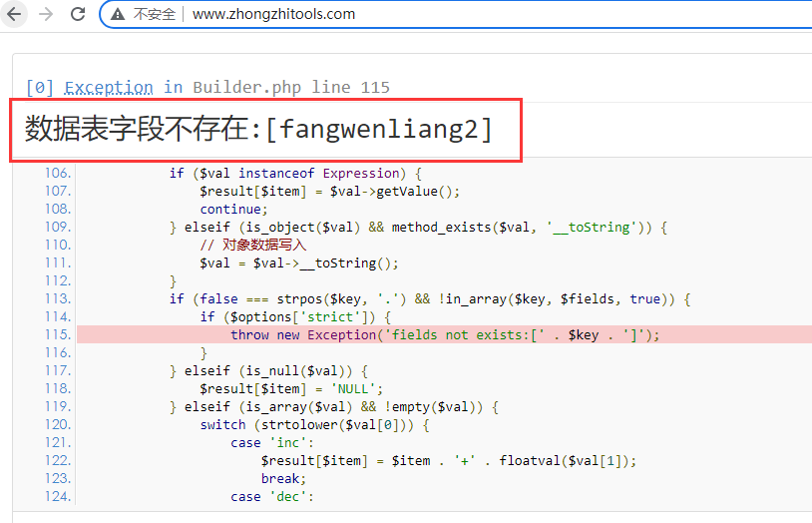The height and width of the screenshot is (523, 812).
Task: Open the underlined Exception link
Action: (109, 87)
